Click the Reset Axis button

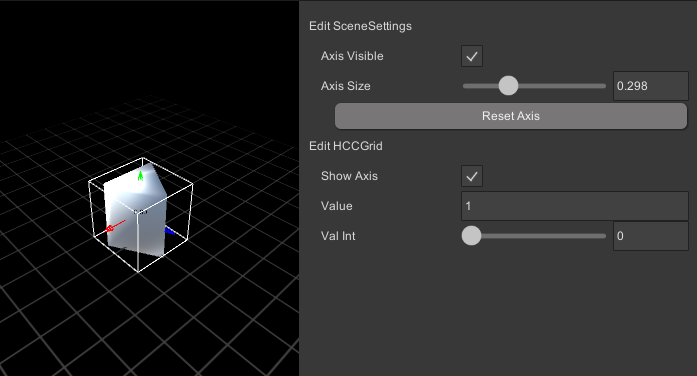coord(511,116)
